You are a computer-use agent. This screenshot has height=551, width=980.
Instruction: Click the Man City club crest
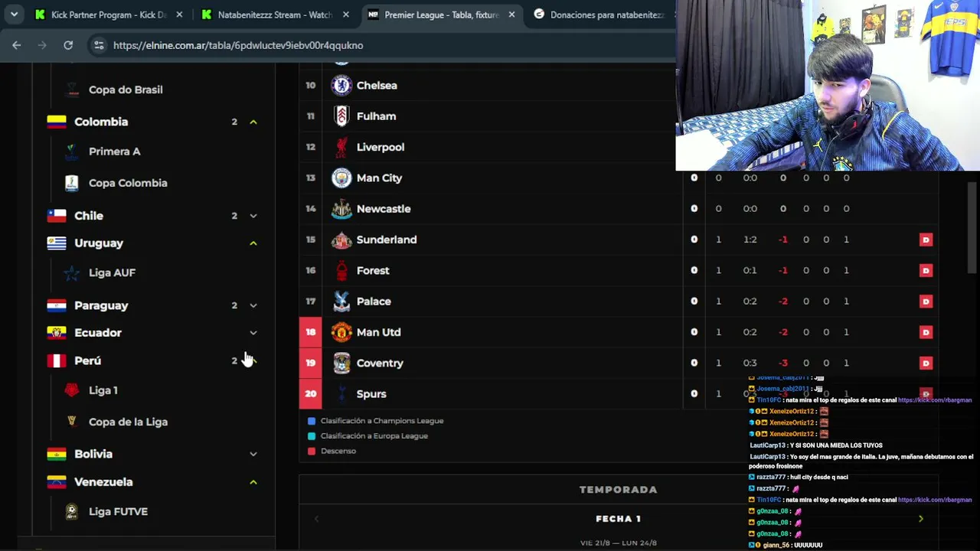341,178
